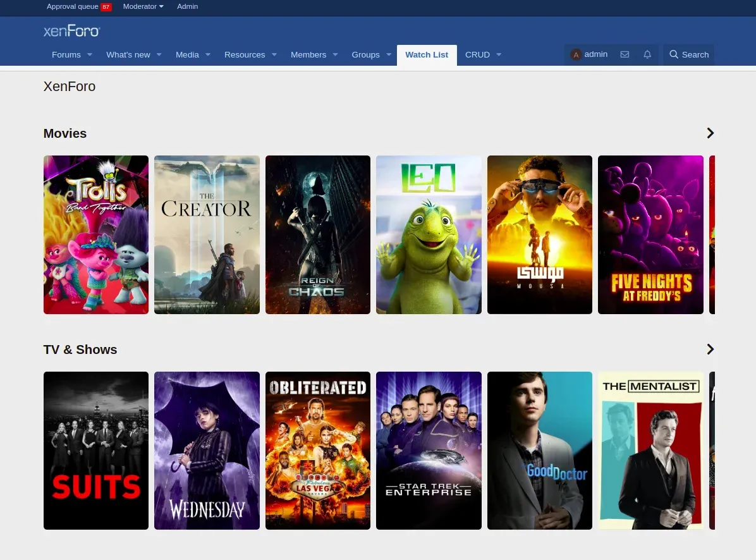756x560 pixels.
Task: Select the Wednesday show poster
Action: pos(207,451)
